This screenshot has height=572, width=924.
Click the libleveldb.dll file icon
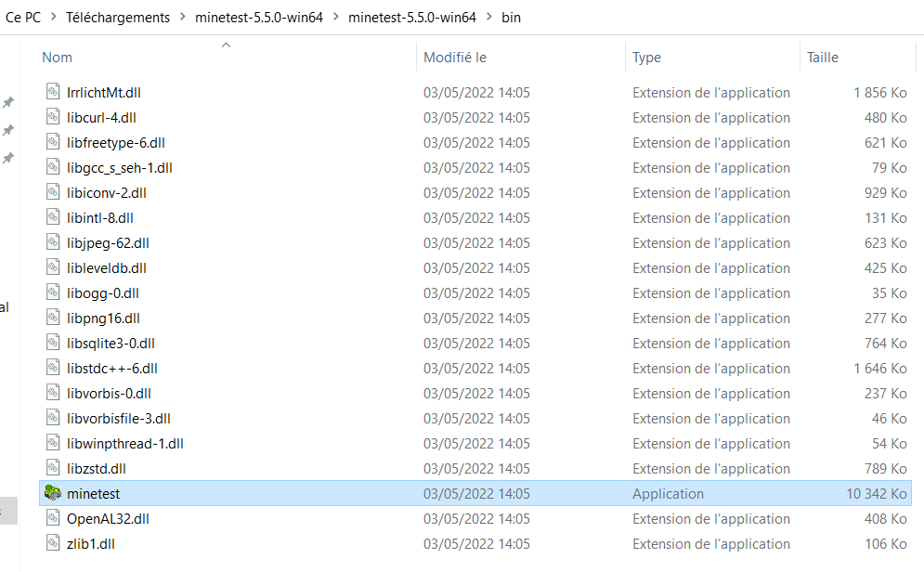point(53,267)
